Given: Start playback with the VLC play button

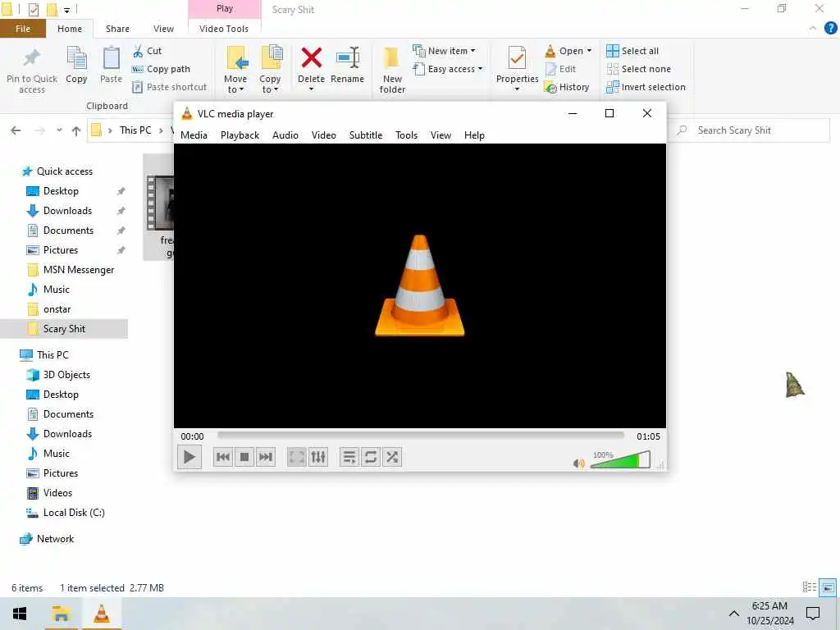Looking at the screenshot, I should [x=189, y=457].
